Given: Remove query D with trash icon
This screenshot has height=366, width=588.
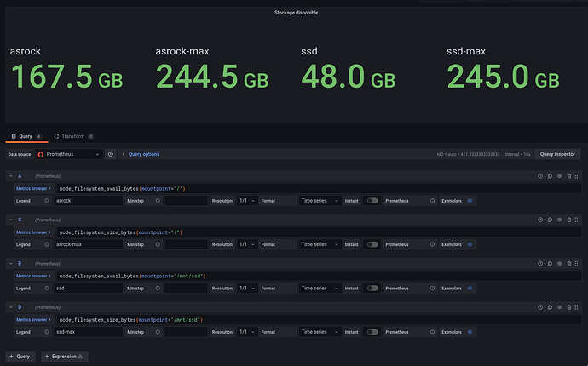Looking at the screenshot, I should (x=569, y=307).
